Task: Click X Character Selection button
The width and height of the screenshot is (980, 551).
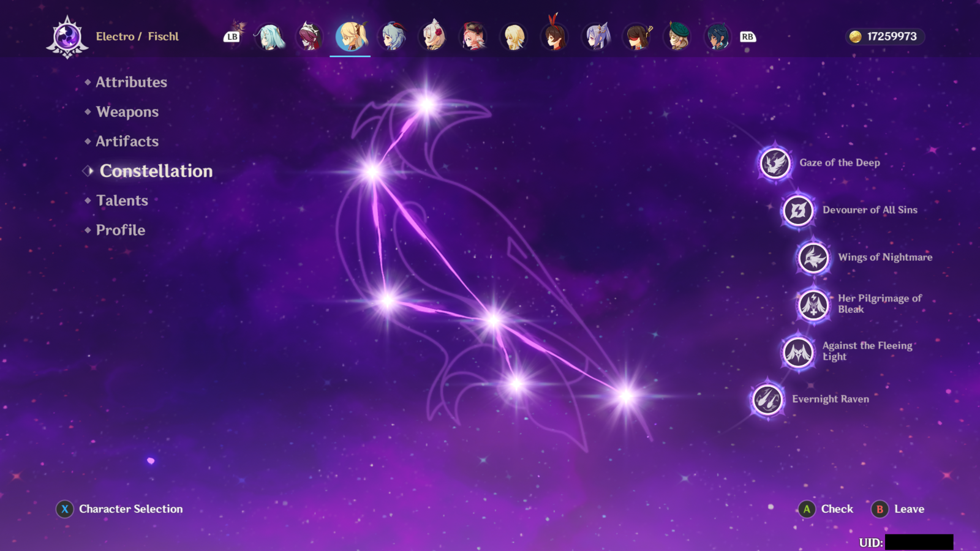Action: tap(119, 509)
